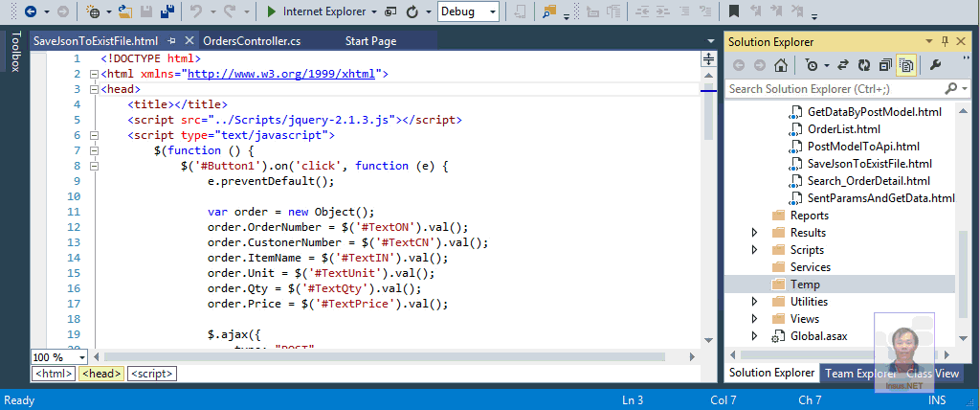This screenshot has width=980, height=410.
Task: Click Refresh icon in Solution Explorer toolbar
Action: (x=864, y=64)
